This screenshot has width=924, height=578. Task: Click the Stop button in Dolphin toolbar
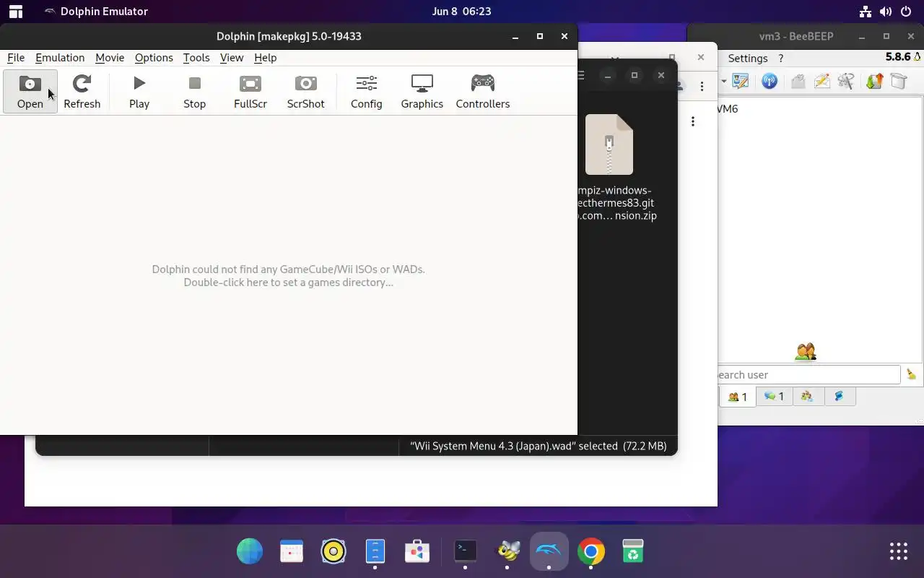(194, 91)
